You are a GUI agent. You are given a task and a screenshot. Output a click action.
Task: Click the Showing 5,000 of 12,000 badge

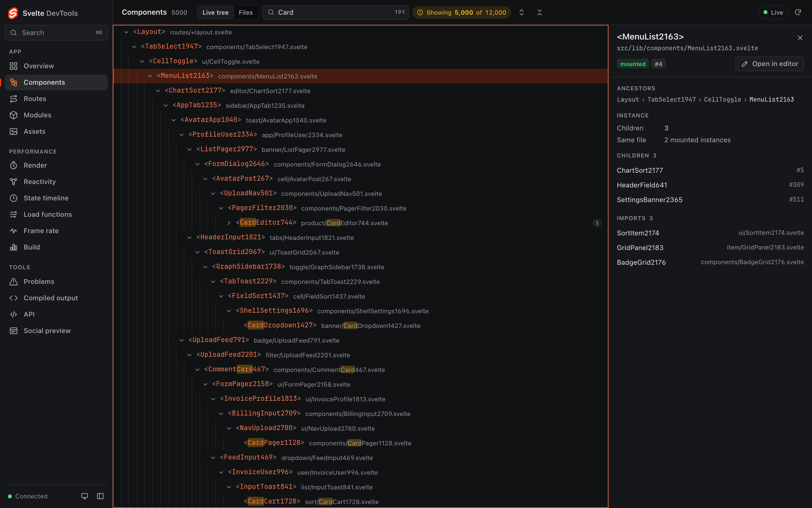pyautogui.click(x=461, y=12)
